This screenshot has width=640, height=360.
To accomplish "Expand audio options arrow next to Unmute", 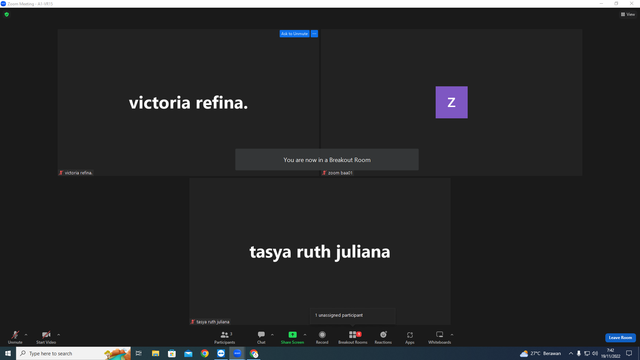I will [26, 335].
